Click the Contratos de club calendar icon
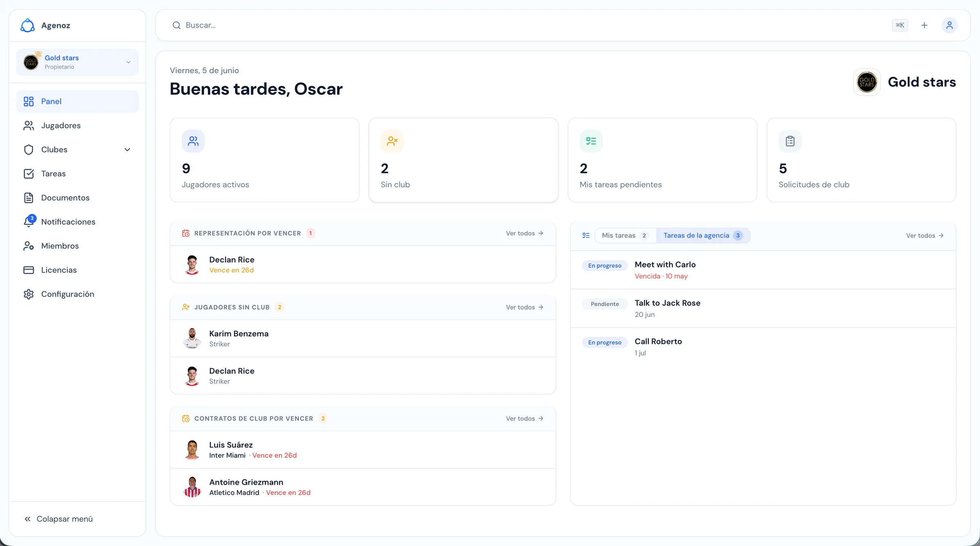The width and height of the screenshot is (980, 546). coord(186,419)
